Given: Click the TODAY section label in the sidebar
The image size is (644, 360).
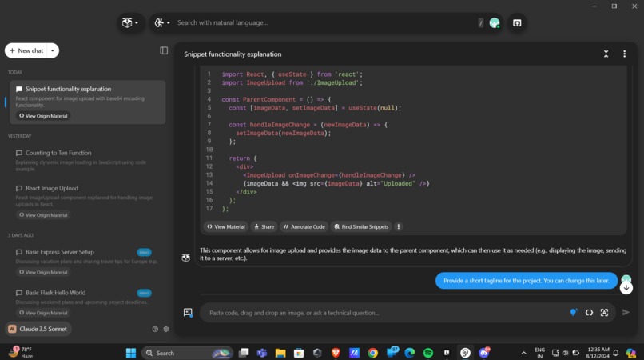Looking at the screenshot, I should [15, 73].
